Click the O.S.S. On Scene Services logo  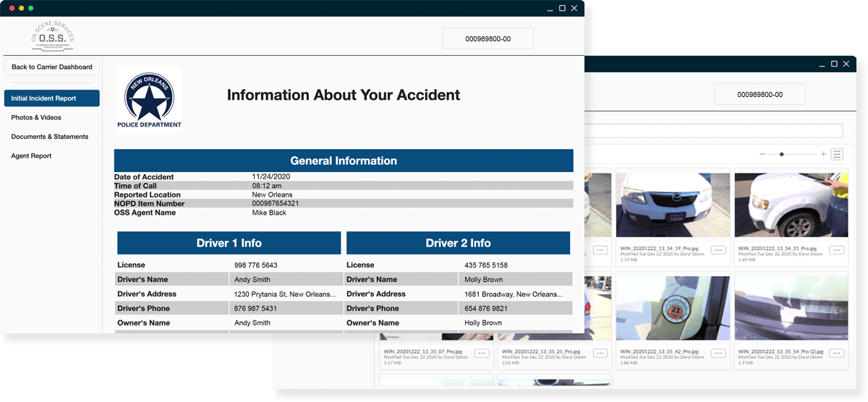53,35
